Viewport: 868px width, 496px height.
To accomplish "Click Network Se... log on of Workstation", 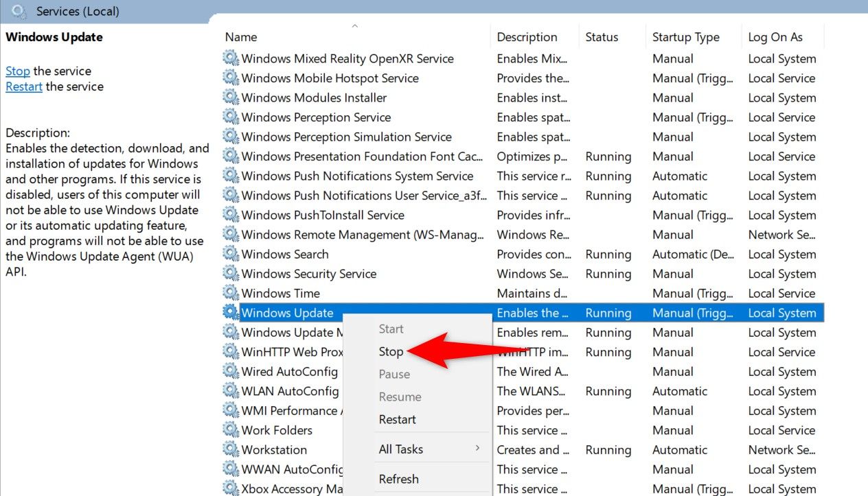I will point(782,449).
